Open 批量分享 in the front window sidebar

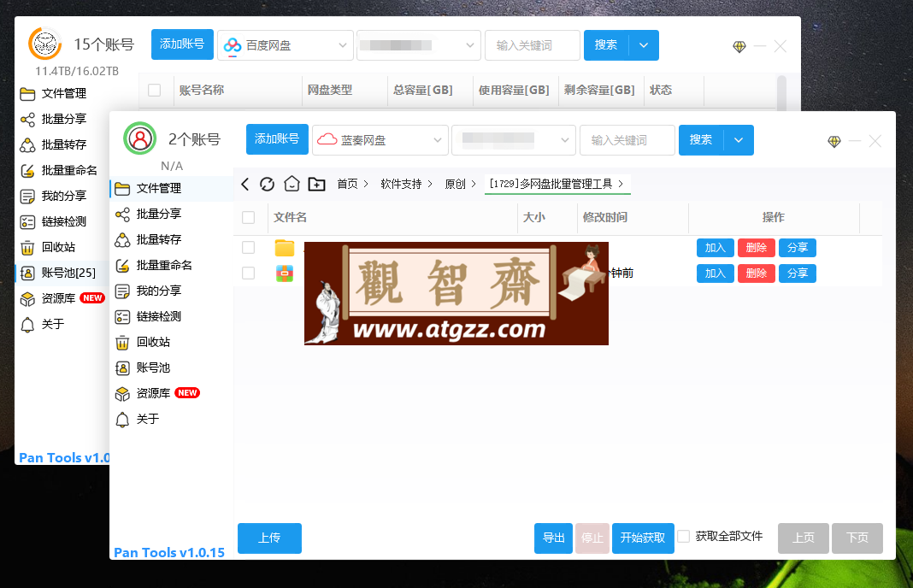tap(172, 215)
